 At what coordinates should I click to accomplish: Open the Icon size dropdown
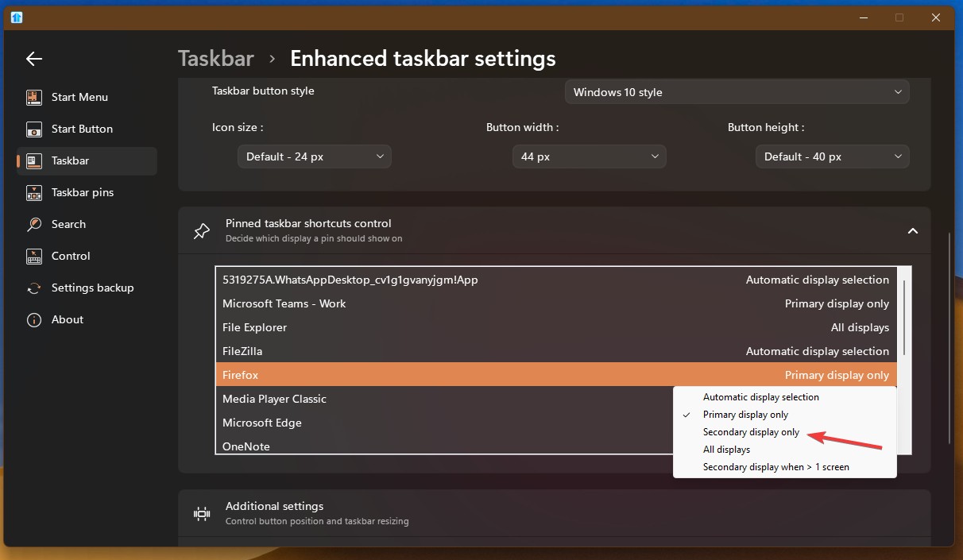(x=314, y=156)
